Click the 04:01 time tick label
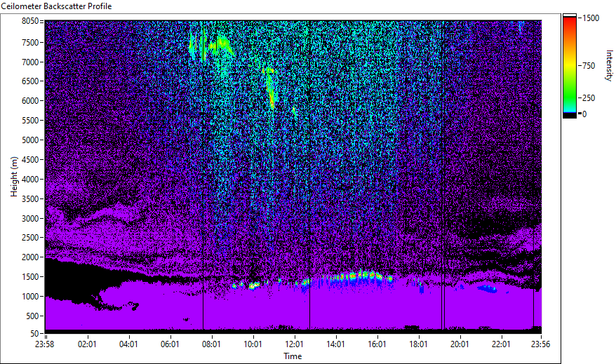The height and width of the screenshot is (364, 616). point(128,344)
